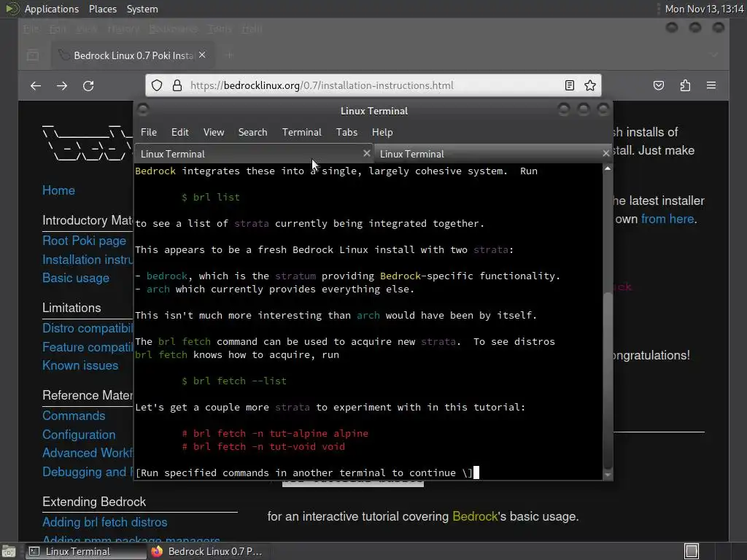
Task: Click show desktop icon in bottom panel
Action: 9,551
